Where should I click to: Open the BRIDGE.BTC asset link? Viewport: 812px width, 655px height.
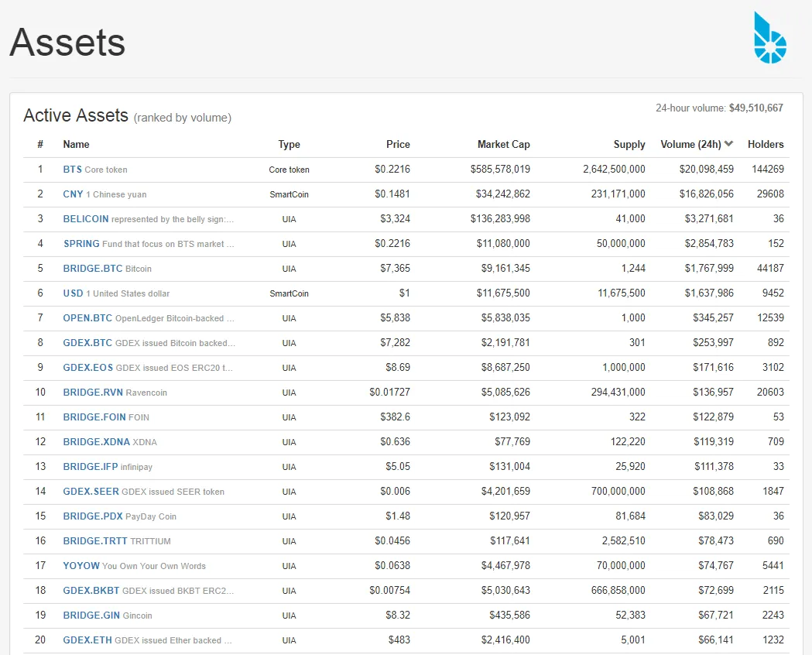click(x=93, y=269)
